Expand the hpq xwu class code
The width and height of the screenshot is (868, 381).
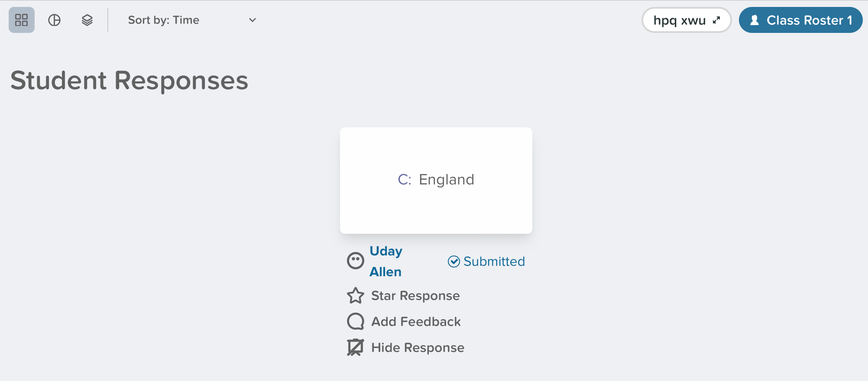pos(687,20)
